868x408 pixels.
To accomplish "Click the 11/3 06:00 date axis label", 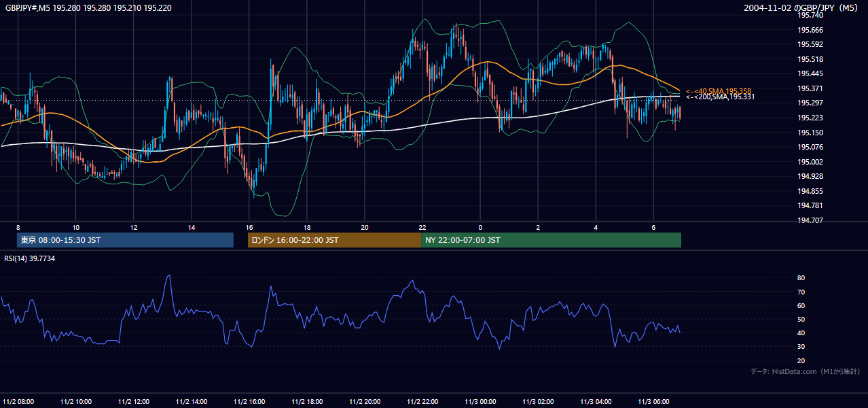I will (x=653, y=401).
